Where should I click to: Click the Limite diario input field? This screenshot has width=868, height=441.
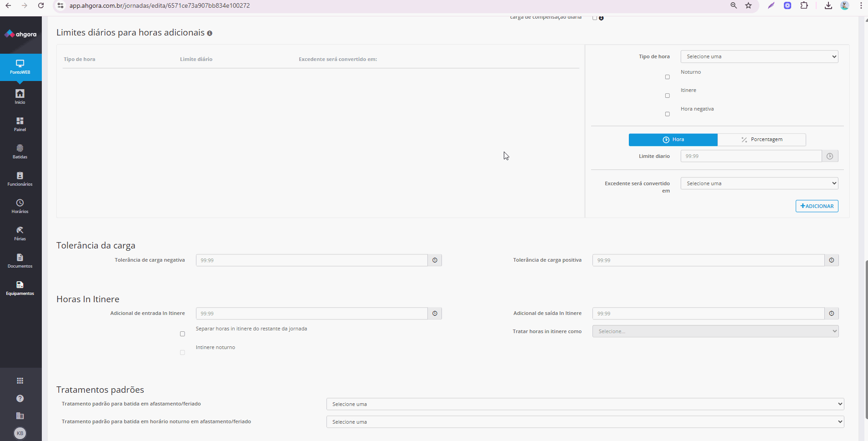pyautogui.click(x=751, y=156)
